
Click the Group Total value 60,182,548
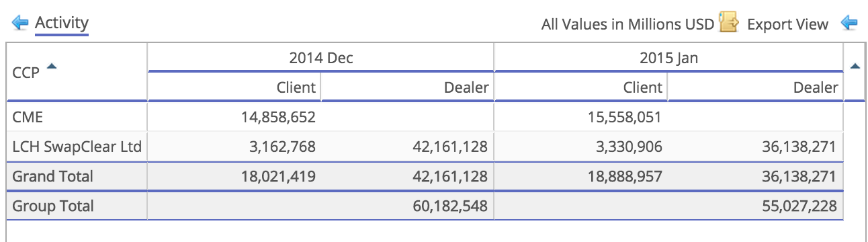[450, 206]
